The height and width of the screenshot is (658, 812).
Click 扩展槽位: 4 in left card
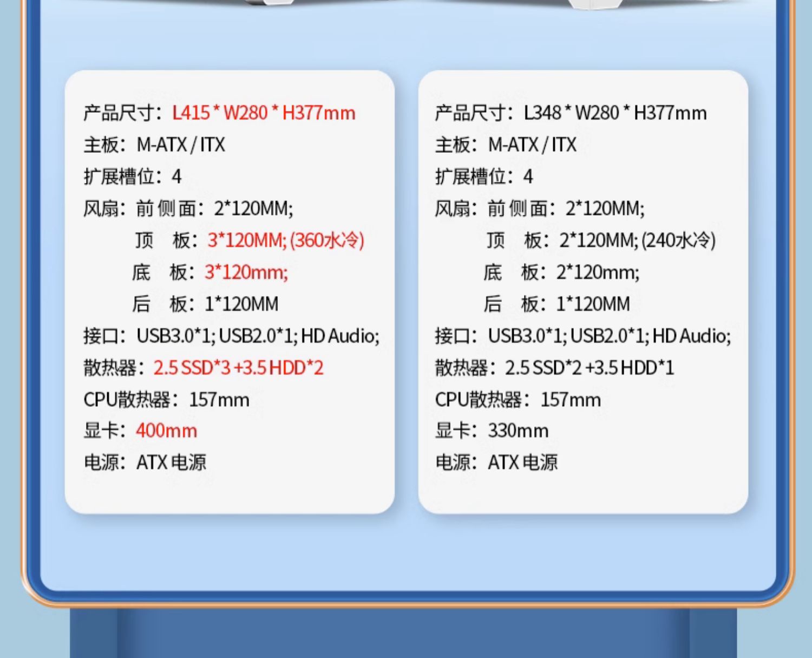tap(133, 177)
